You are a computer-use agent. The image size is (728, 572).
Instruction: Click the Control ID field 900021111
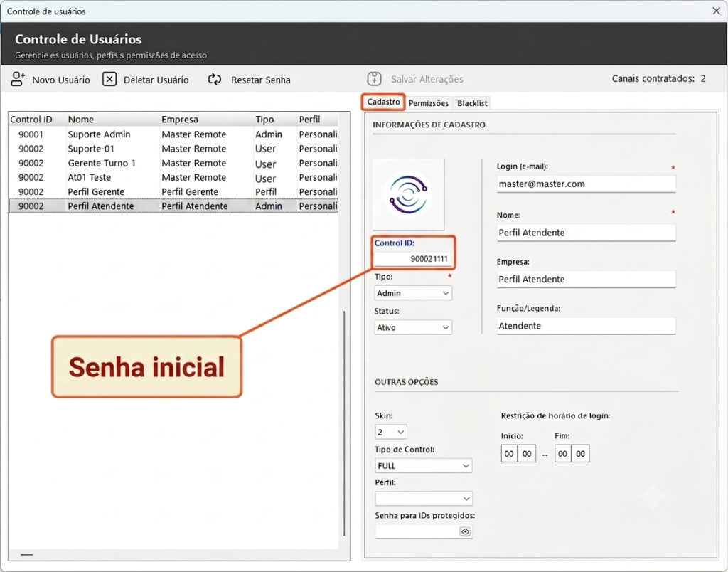tap(412, 259)
